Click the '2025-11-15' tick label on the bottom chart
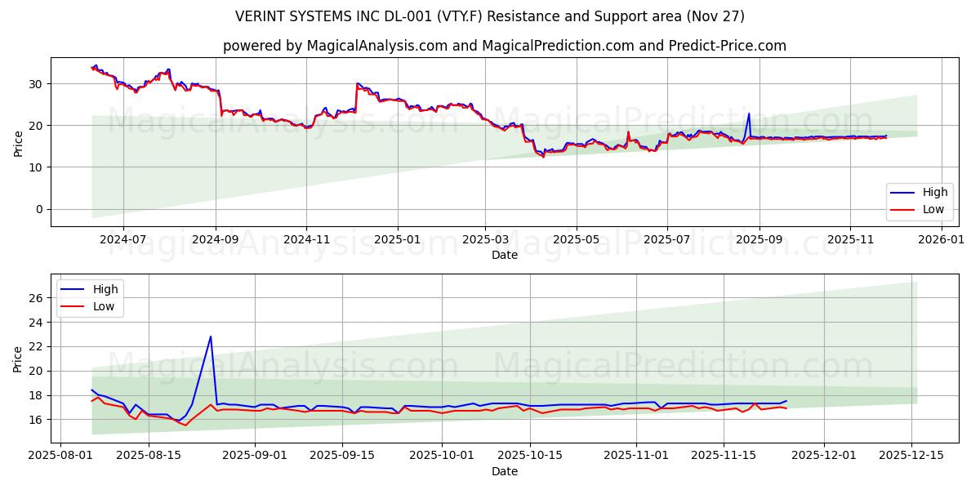The height and width of the screenshot is (490, 980). (x=723, y=456)
